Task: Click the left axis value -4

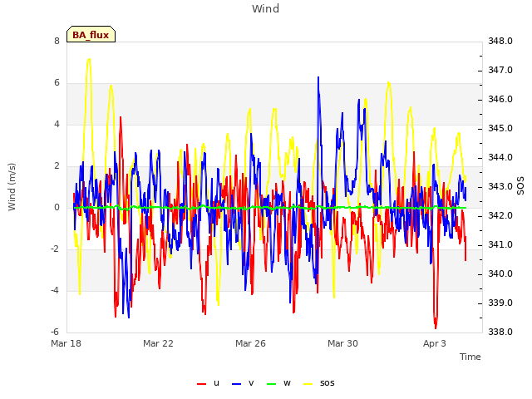Action: (55, 291)
